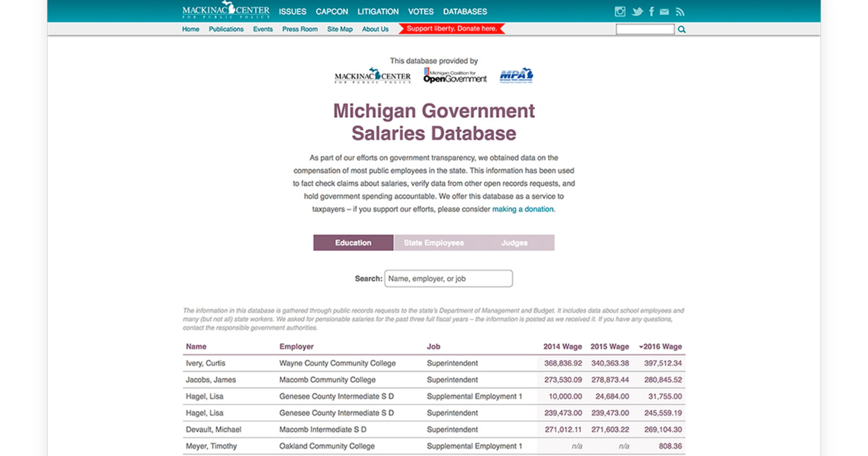Click the Facebook icon in header

click(651, 11)
